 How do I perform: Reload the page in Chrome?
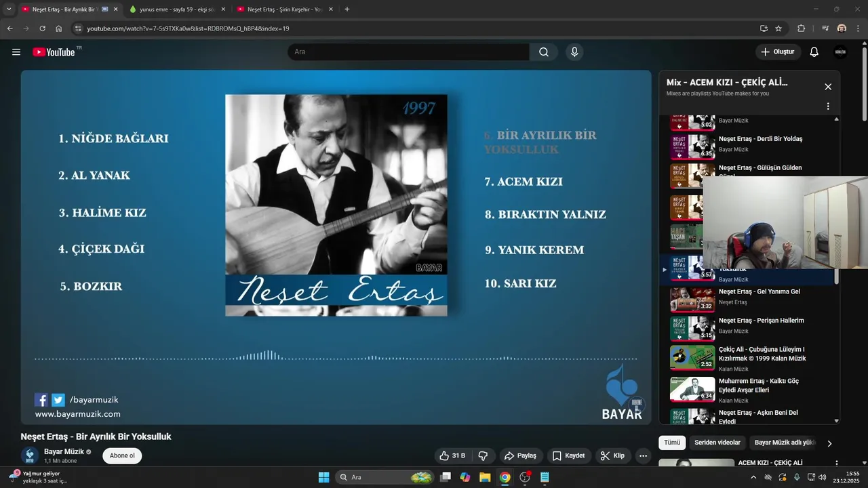[42, 28]
